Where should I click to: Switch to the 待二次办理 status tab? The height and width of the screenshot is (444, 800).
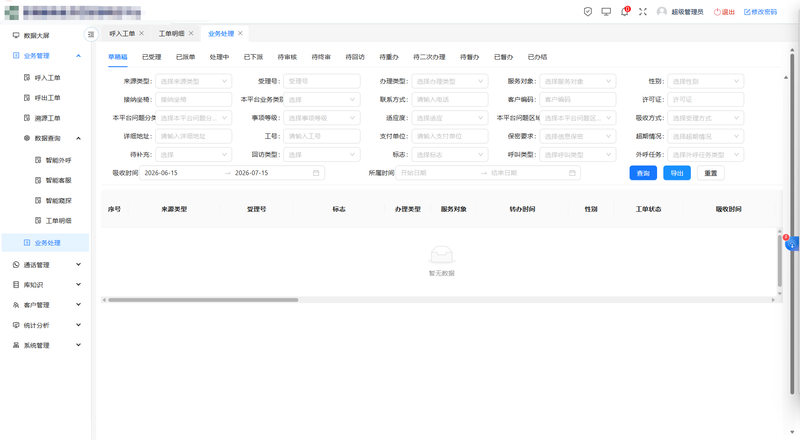coord(429,57)
